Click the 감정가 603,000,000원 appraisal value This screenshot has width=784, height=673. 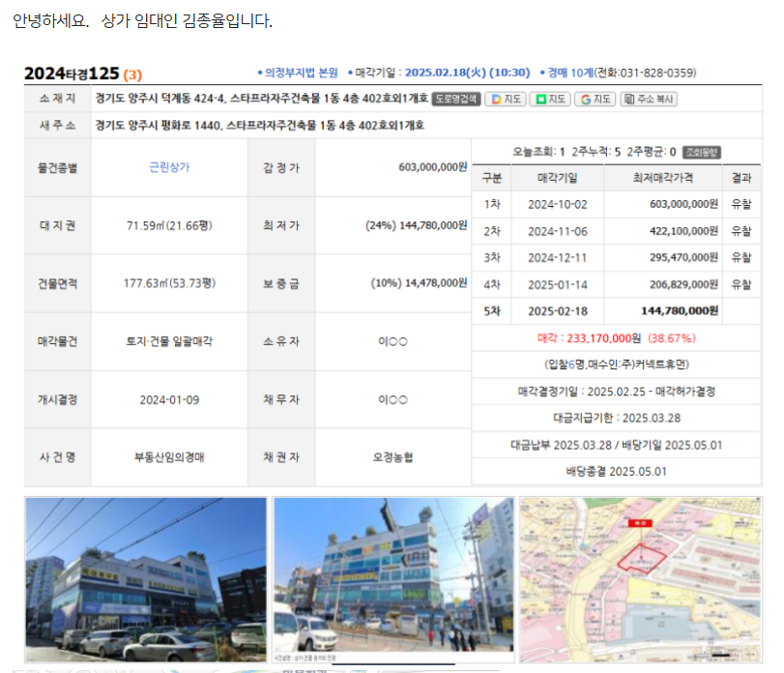[x=432, y=167]
